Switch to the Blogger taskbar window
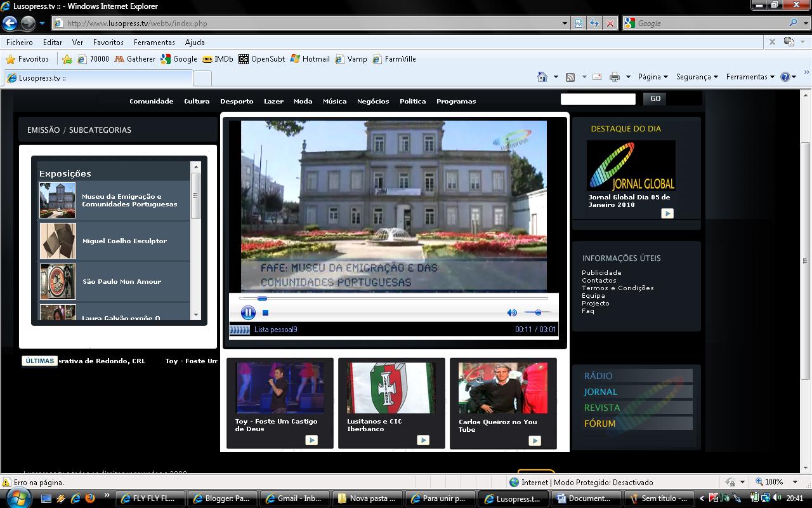 pos(222,498)
